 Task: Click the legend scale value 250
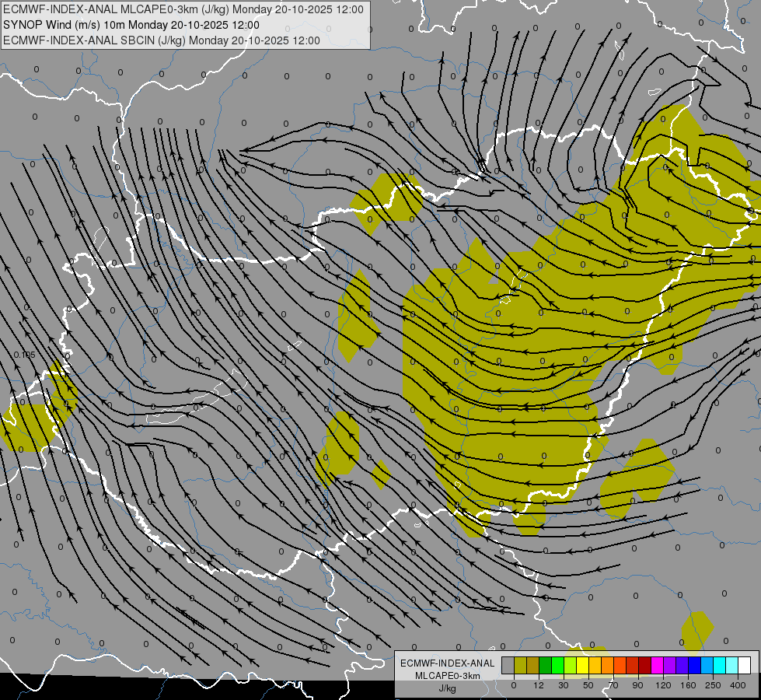pyautogui.click(x=713, y=685)
